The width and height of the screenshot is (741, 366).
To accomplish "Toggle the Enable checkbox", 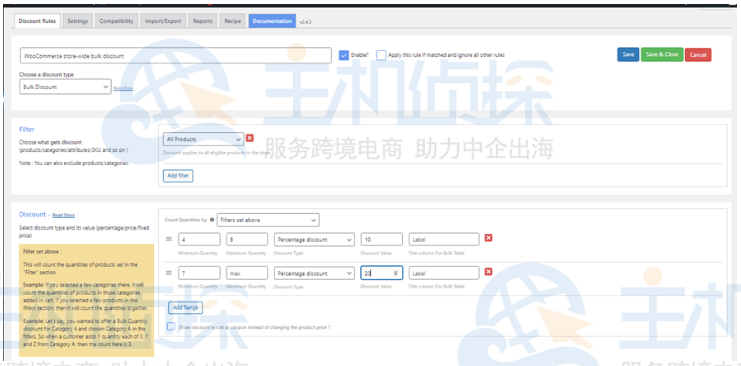I will pyautogui.click(x=344, y=55).
